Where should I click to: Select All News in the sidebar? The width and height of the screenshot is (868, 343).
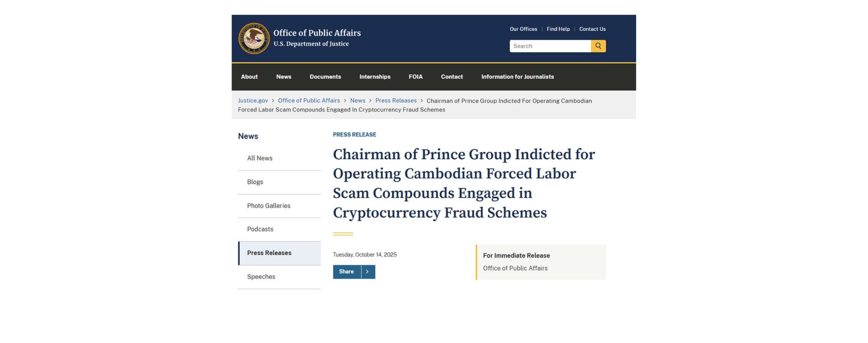[259, 158]
